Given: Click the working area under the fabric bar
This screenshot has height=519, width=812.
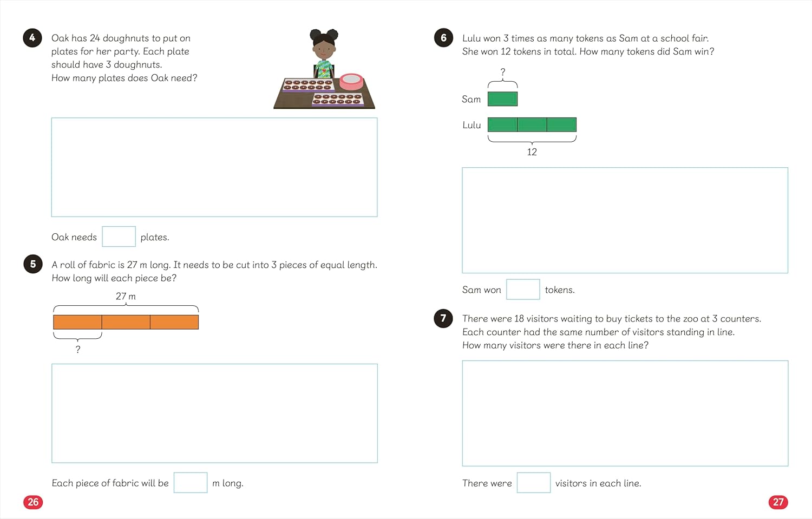Looking at the screenshot, I should coord(214,413).
